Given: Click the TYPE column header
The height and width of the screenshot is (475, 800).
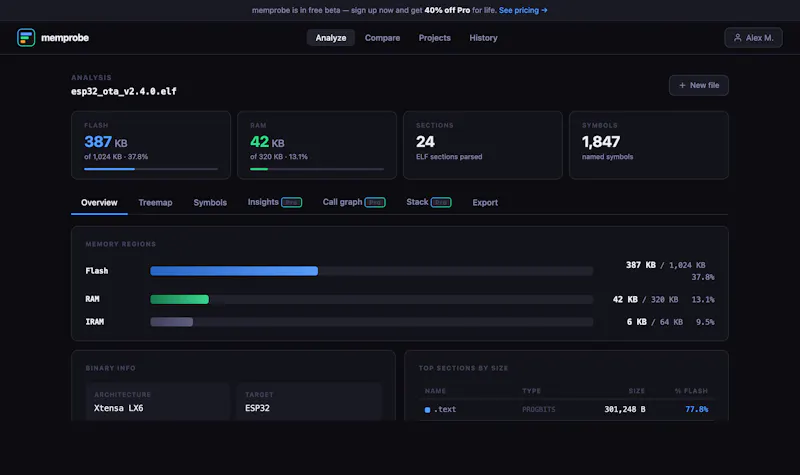Looking at the screenshot, I should pyautogui.click(x=531, y=391).
